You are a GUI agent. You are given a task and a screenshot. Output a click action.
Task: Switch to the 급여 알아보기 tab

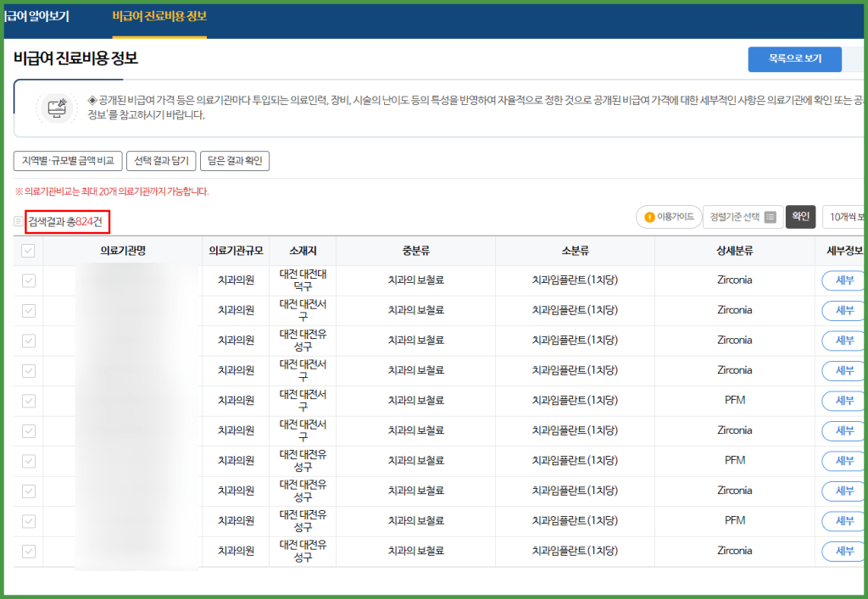tap(36, 17)
